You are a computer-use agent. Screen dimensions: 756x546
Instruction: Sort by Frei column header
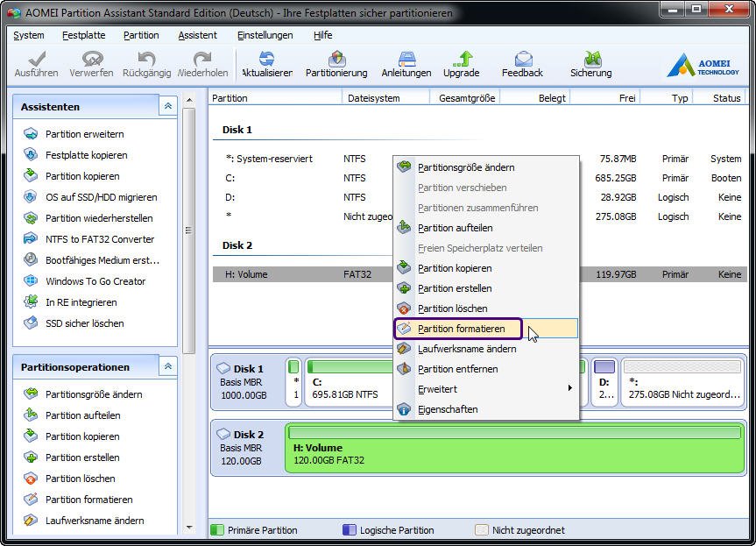pyautogui.click(x=605, y=98)
